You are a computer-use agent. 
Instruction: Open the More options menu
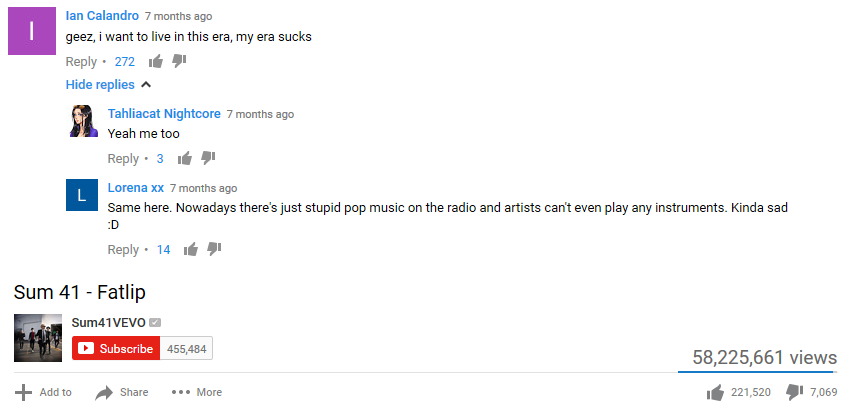(196, 392)
